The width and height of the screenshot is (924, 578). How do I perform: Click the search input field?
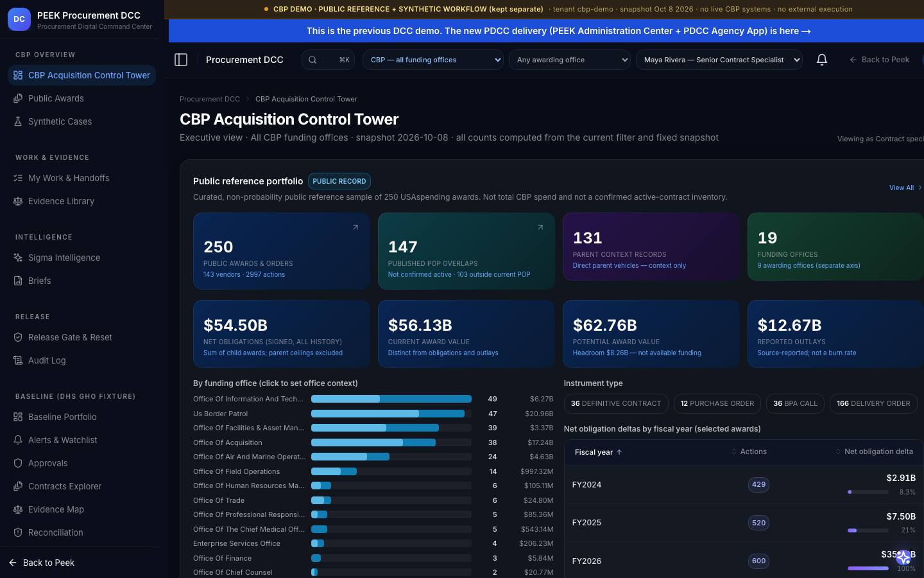(328, 60)
